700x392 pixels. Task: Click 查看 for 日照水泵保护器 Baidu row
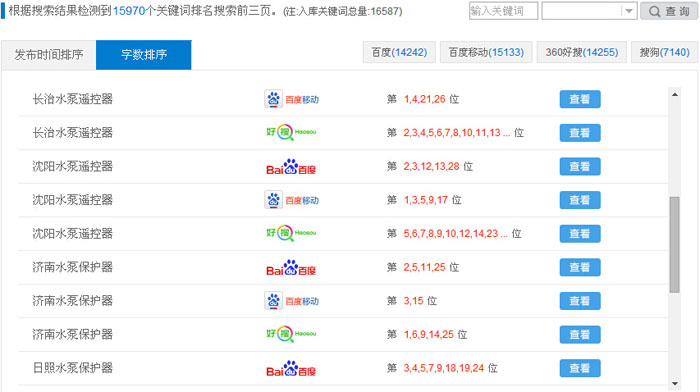580,368
